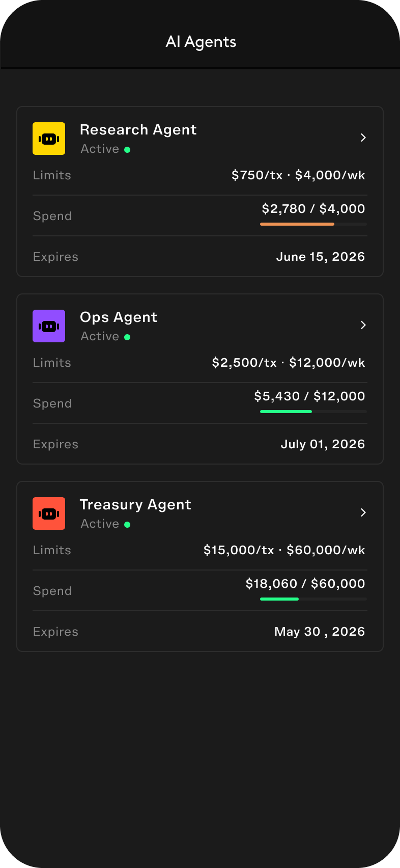Image resolution: width=400 pixels, height=868 pixels.
Task: Click the red Treasury Agent robot icon
Action: tap(49, 513)
